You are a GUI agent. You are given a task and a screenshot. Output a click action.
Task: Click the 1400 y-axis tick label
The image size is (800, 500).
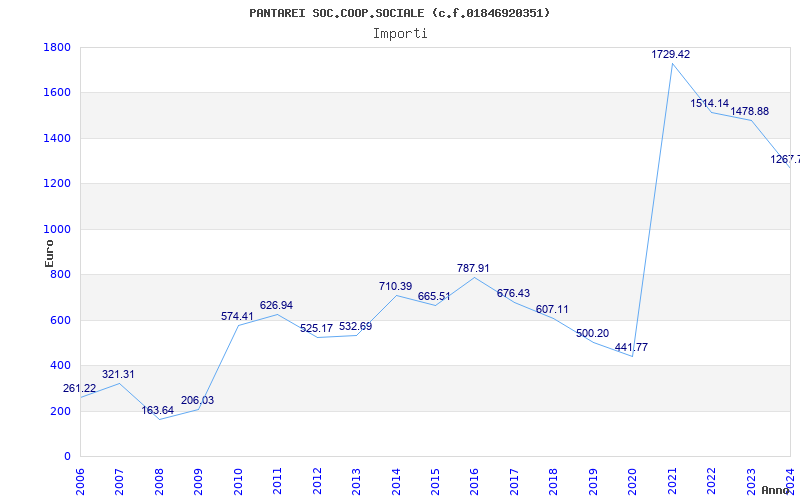pyautogui.click(x=57, y=138)
